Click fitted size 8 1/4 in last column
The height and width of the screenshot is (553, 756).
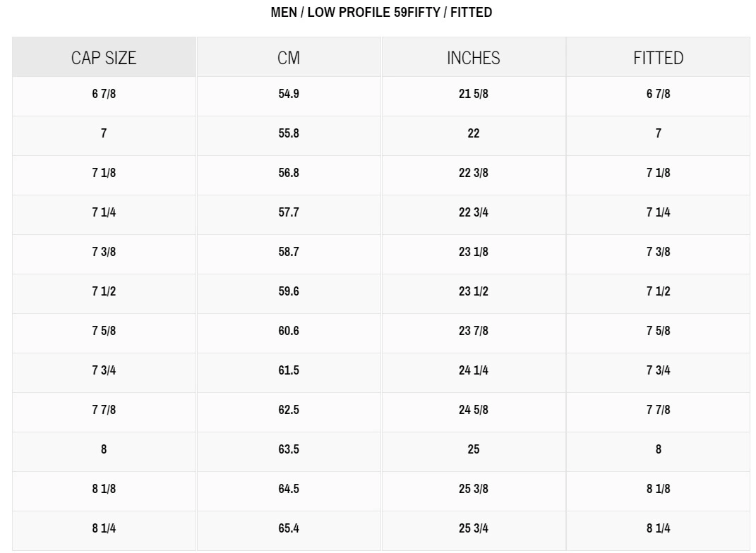pos(658,528)
